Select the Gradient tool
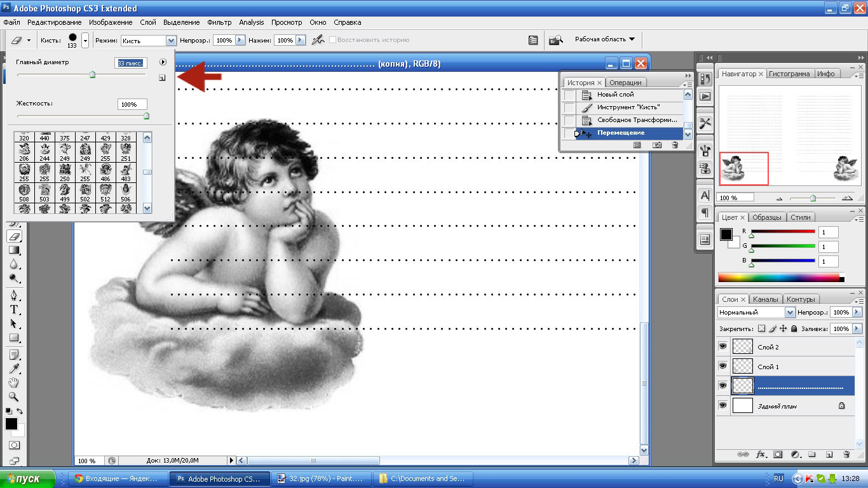This screenshot has height=488, width=868. click(x=13, y=250)
